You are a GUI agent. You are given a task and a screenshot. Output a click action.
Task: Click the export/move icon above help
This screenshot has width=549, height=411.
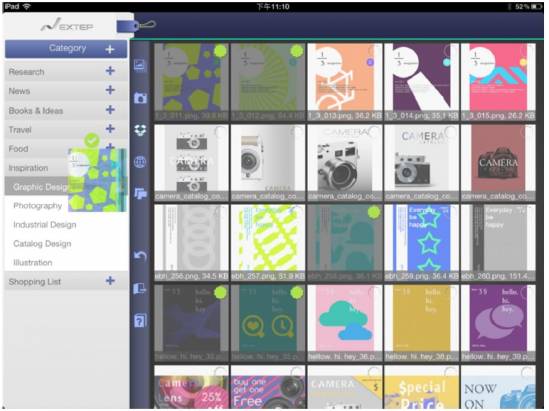coord(140,288)
